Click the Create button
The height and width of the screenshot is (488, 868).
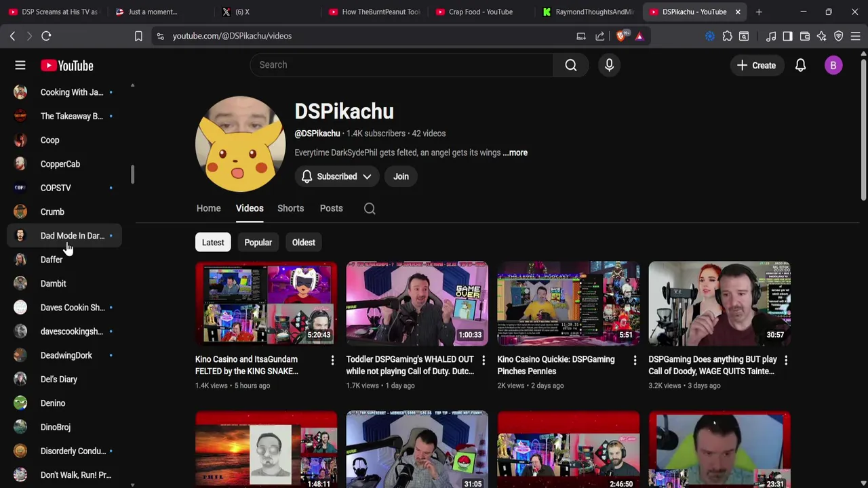point(756,66)
